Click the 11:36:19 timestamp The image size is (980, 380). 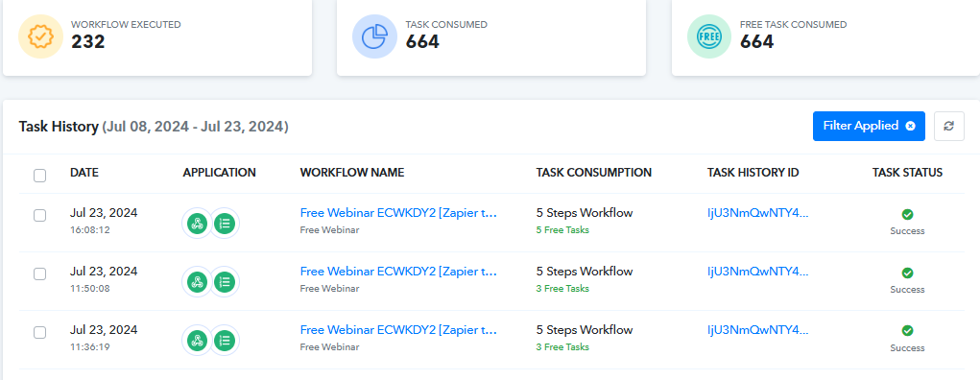click(90, 346)
